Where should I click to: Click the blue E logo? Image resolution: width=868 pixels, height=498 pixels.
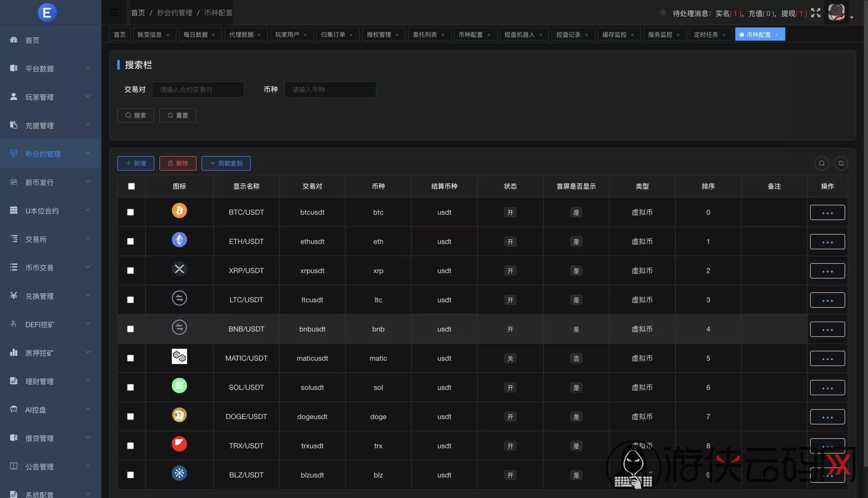click(47, 13)
